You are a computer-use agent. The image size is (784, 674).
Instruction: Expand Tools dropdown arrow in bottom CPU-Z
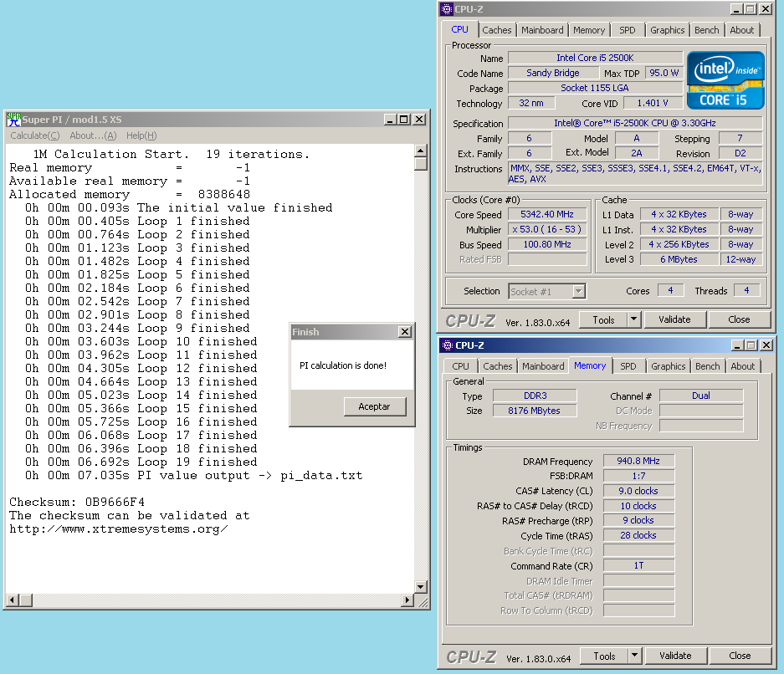(635, 656)
